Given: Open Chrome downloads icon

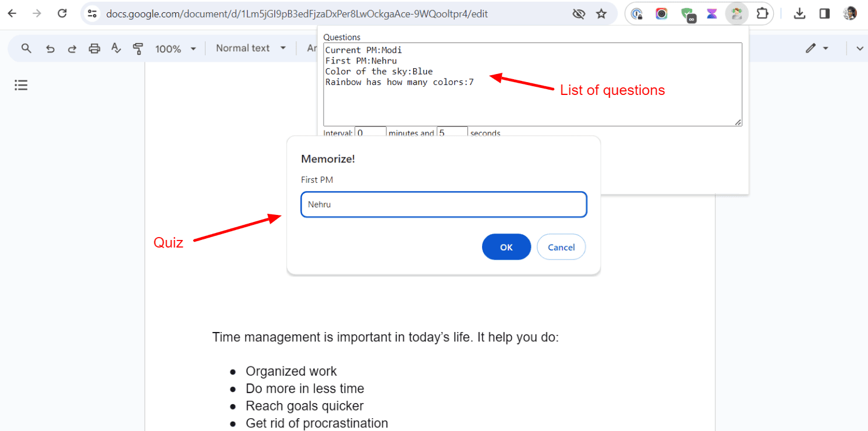Looking at the screenshot, I should 800,13.
